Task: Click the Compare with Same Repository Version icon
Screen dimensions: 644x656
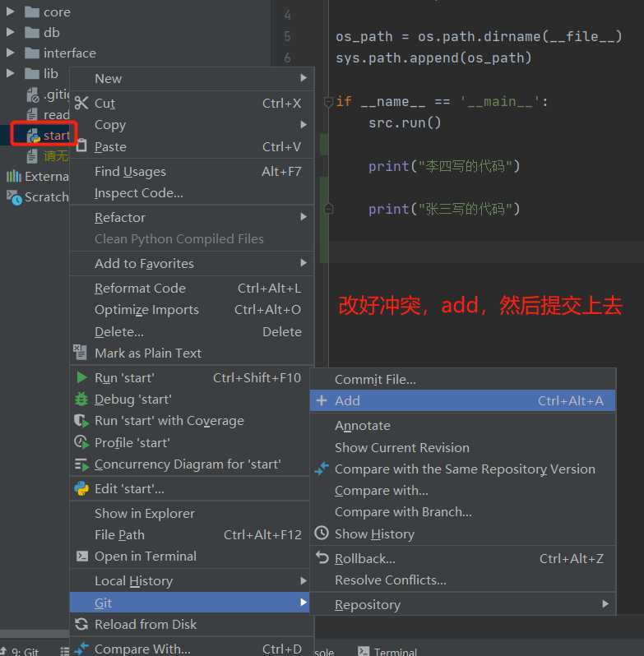Action: pos(322,469)
